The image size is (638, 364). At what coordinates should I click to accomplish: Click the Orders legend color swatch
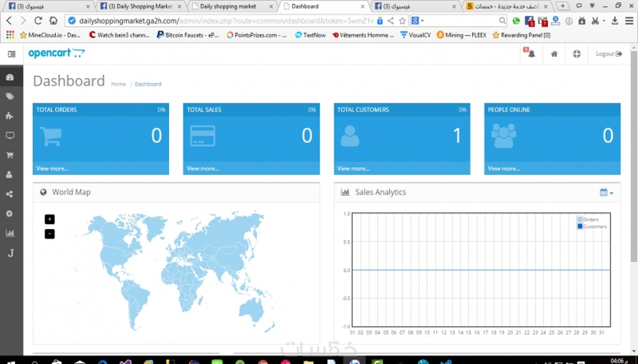(580, 220)
